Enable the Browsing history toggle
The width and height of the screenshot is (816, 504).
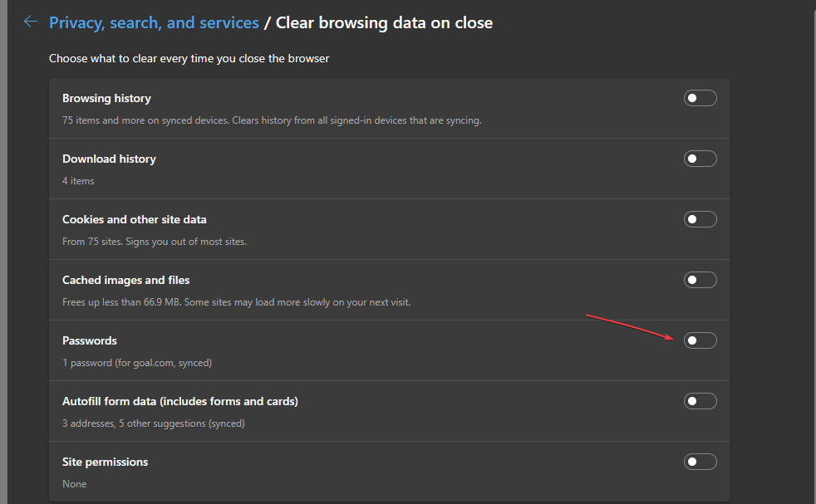point(700,98)
